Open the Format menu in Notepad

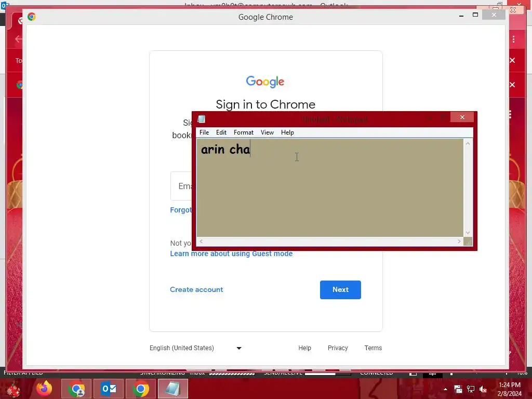243,132
